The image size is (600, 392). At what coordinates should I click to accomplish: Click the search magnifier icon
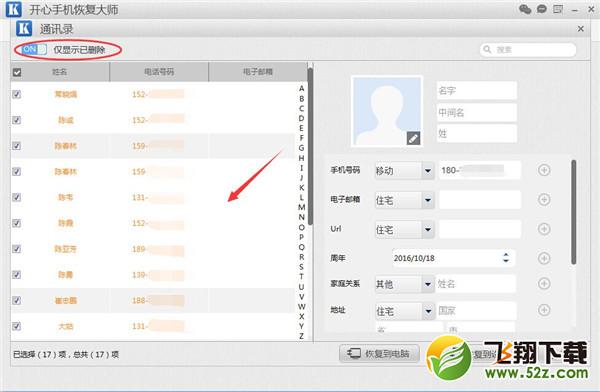(487, 49)
